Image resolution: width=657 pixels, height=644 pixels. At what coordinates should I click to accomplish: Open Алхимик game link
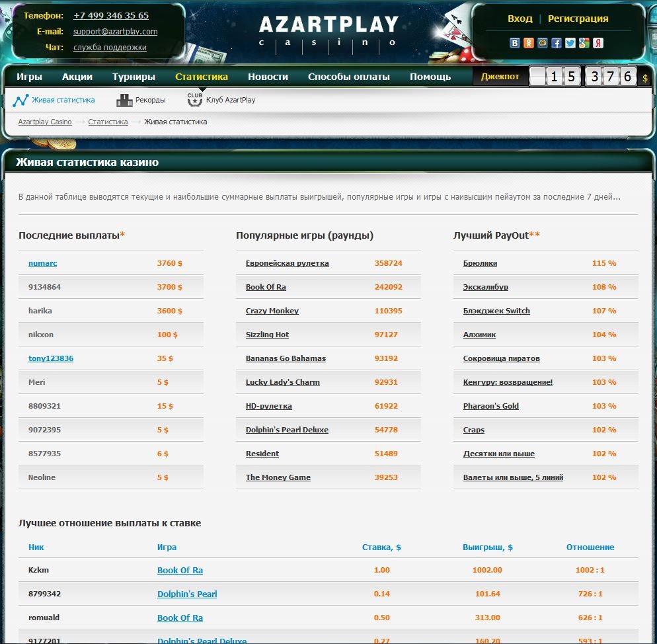tap(479, 335)
